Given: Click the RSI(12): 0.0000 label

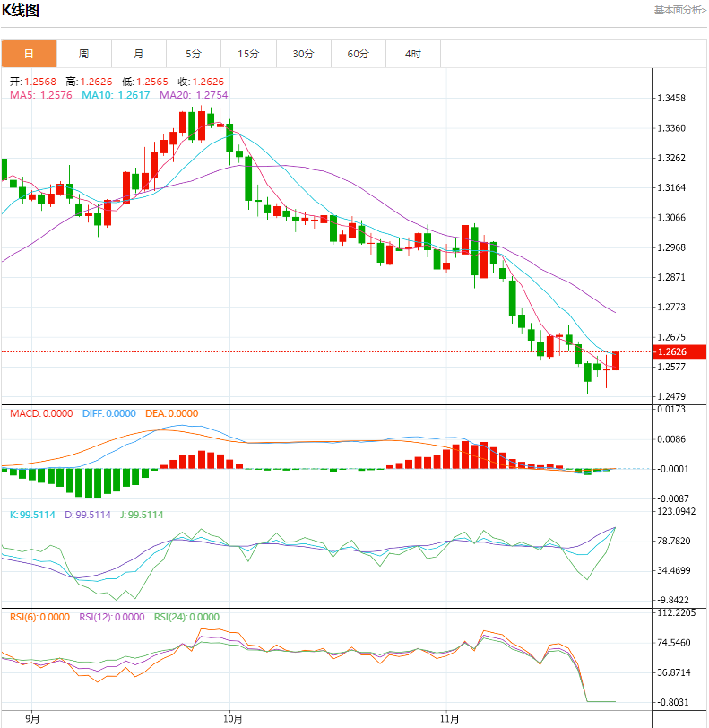Looking at the screenshot, I should (112, 617).
